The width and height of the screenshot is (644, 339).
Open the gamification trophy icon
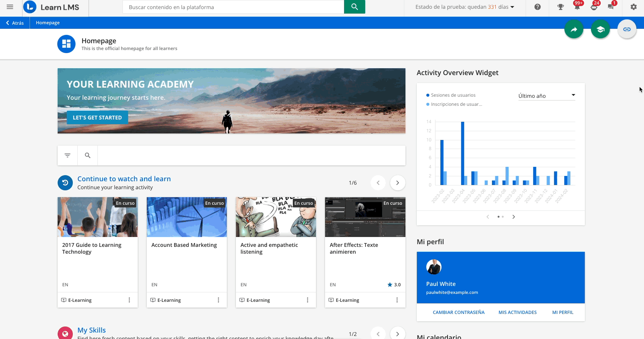560,7
